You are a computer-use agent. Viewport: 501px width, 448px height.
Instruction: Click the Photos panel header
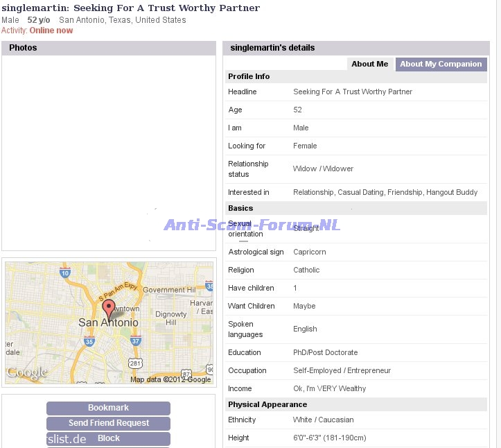tap(109, 48)
